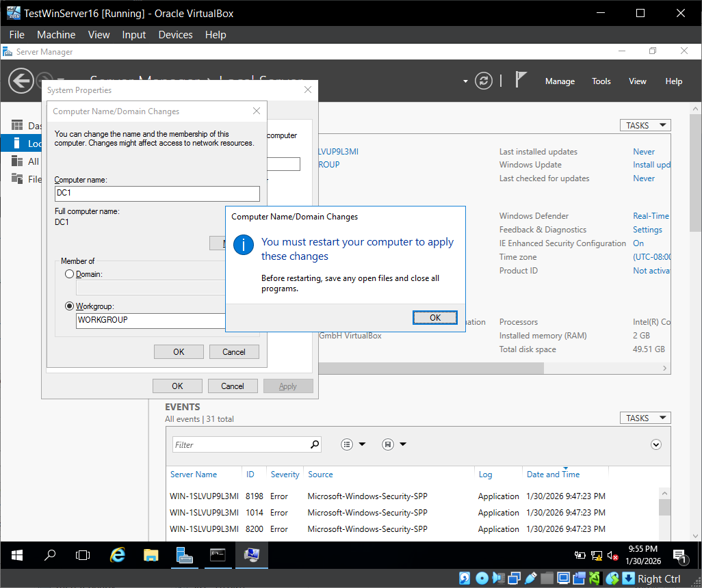Image resolution: width=702 pixels, height=588 pixels.
Task: Open Internet Explorer from taskbar
Action: click(x=118, y=555)
